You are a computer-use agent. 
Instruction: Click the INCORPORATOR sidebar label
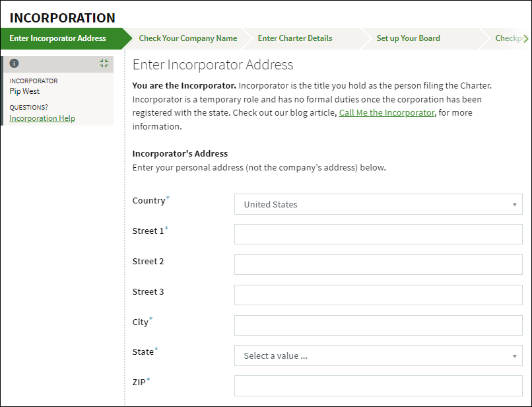[34, 81]
